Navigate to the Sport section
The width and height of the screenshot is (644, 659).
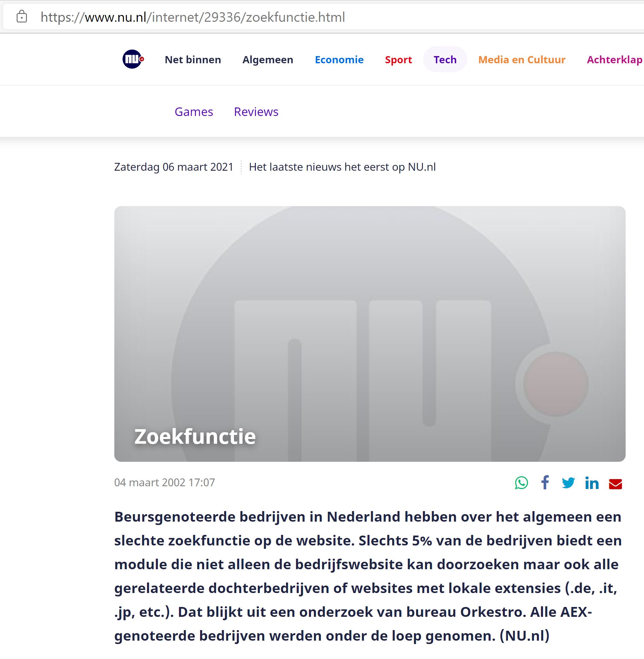pyautogui.click(x=398, y=60)
